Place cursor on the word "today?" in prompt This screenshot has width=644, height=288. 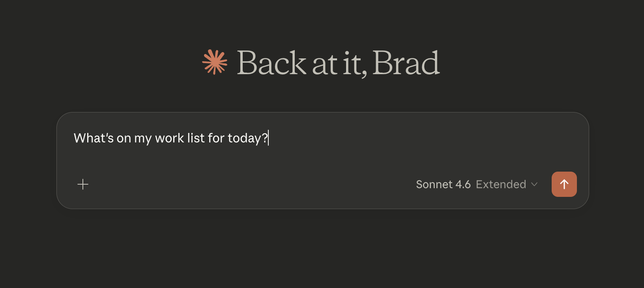click(x=247, y=138)
